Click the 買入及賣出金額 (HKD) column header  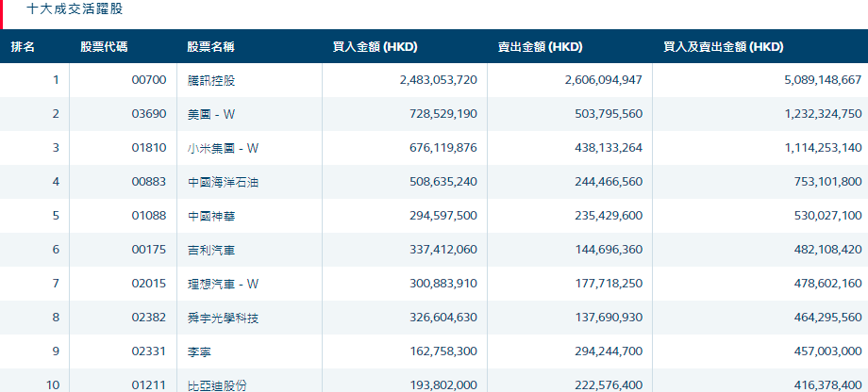pos(724,47)
